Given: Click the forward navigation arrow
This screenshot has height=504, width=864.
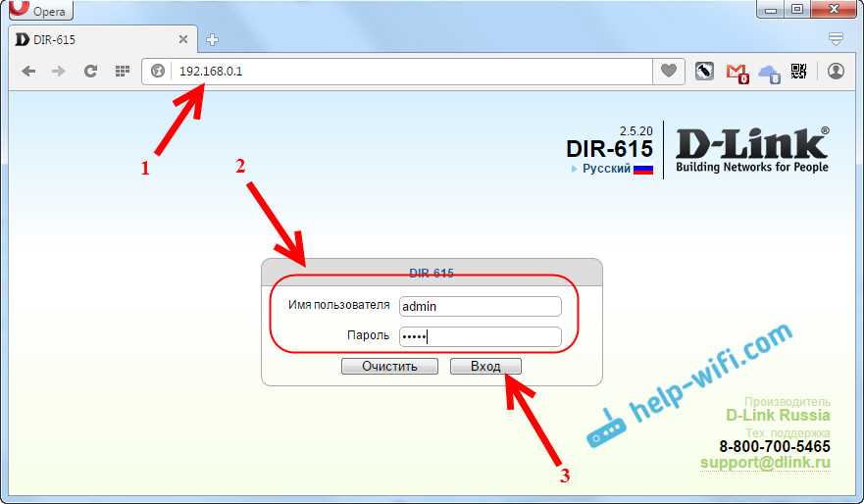Looking at the screenshot, I should (59, 71).
